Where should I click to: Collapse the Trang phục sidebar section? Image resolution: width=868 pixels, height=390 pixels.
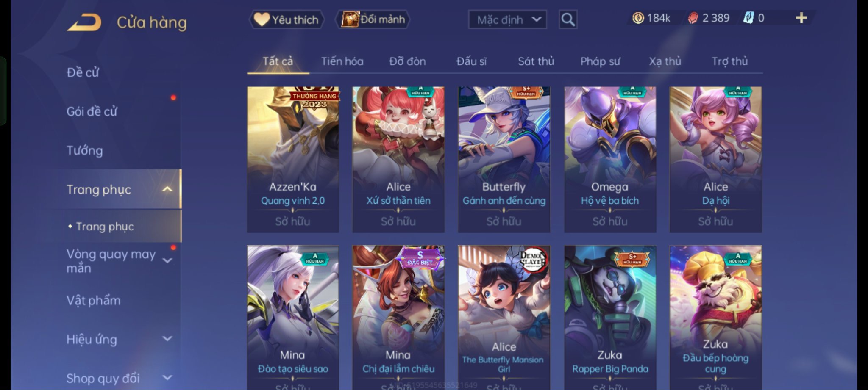[x=167, y=189]
